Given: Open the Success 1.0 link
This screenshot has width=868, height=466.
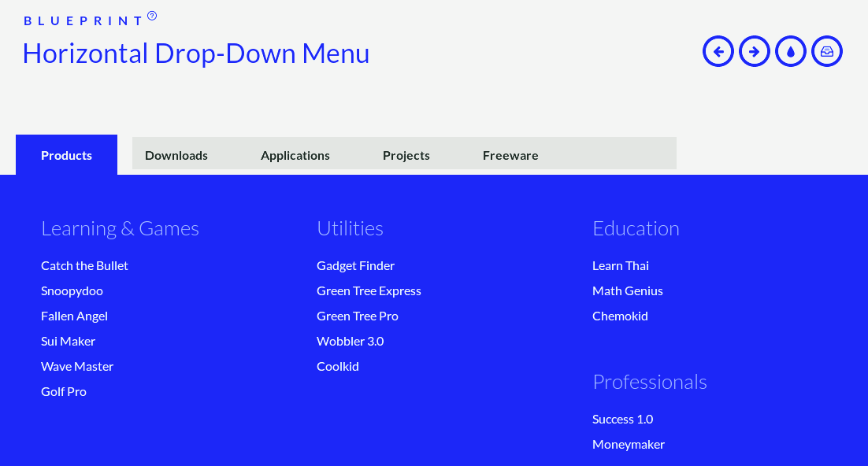Looking at the screenshot, I should (623, 420).
